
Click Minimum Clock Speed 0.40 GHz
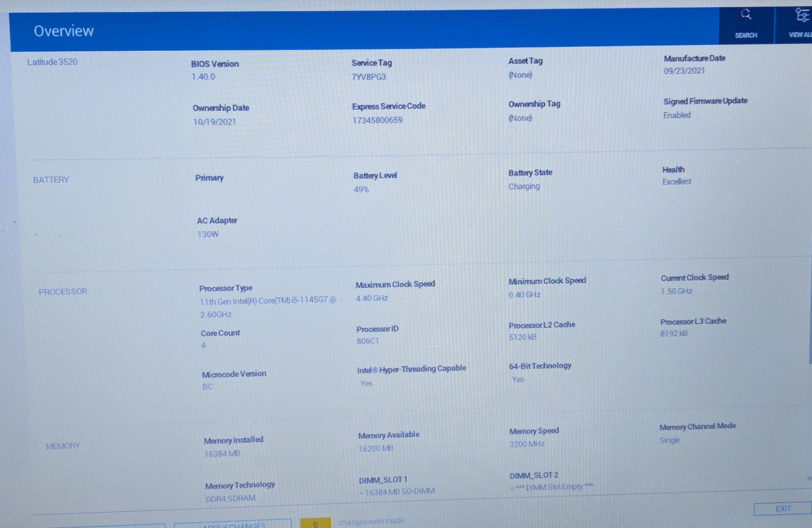point(525,294)
